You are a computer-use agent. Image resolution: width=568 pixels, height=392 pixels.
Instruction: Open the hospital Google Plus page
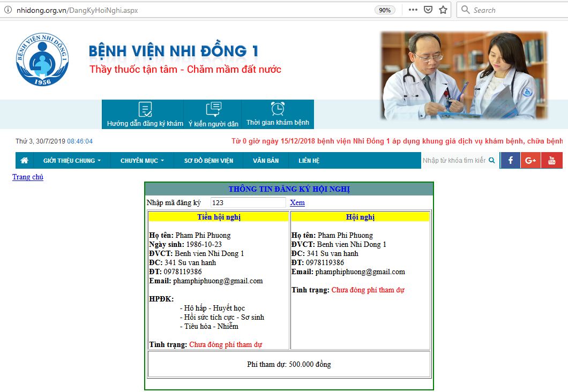pos(530,160)
